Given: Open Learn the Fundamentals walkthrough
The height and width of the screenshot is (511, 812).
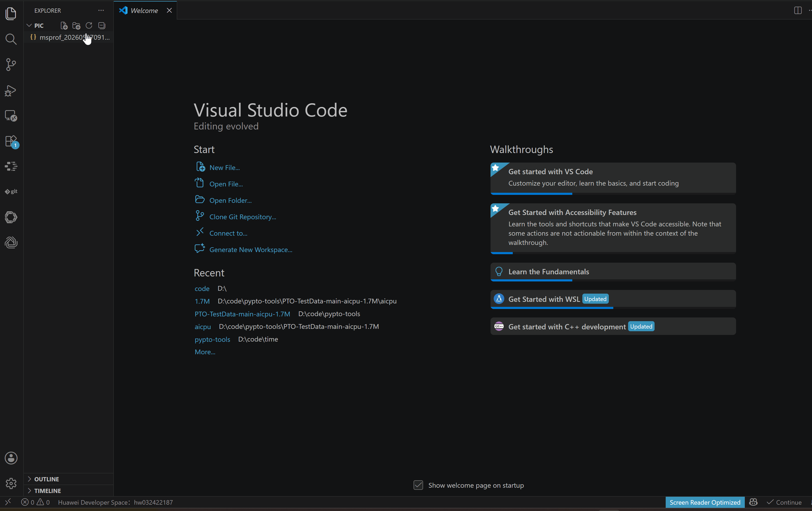Looking at the screenshot, I should pos(613,272).
